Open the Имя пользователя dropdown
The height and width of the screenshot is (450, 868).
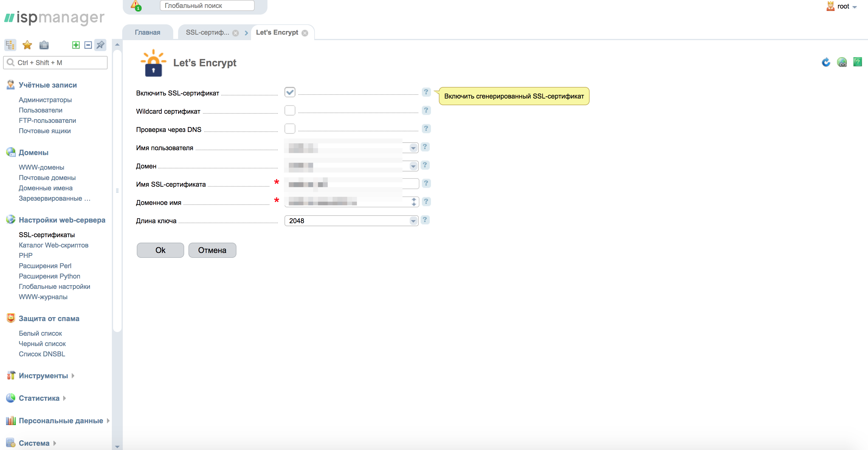click(413, 148)
